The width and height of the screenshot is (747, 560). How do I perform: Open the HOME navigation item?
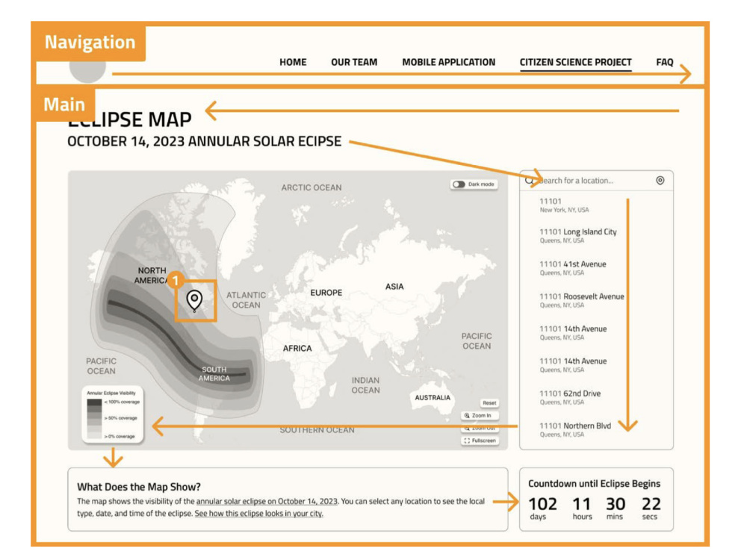tap(293, 62)
